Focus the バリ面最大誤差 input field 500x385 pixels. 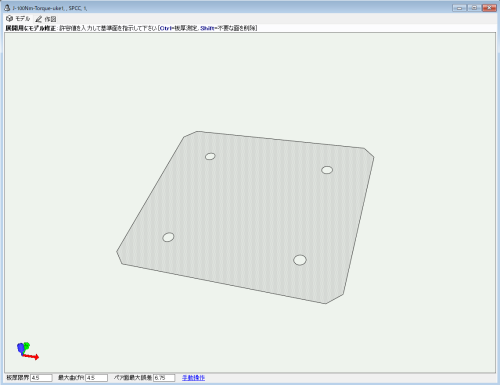pos(164,378)
